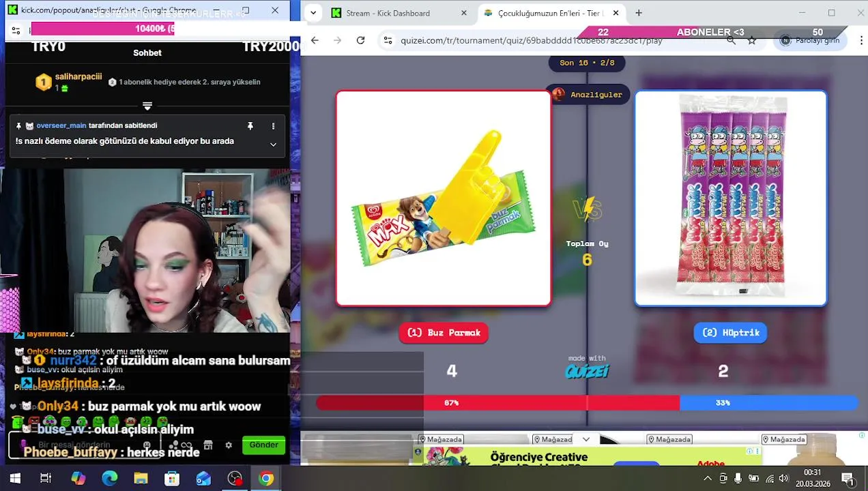868x491 pixels.
Task: Open Task View on the taskbar
Action: (46, 479)
